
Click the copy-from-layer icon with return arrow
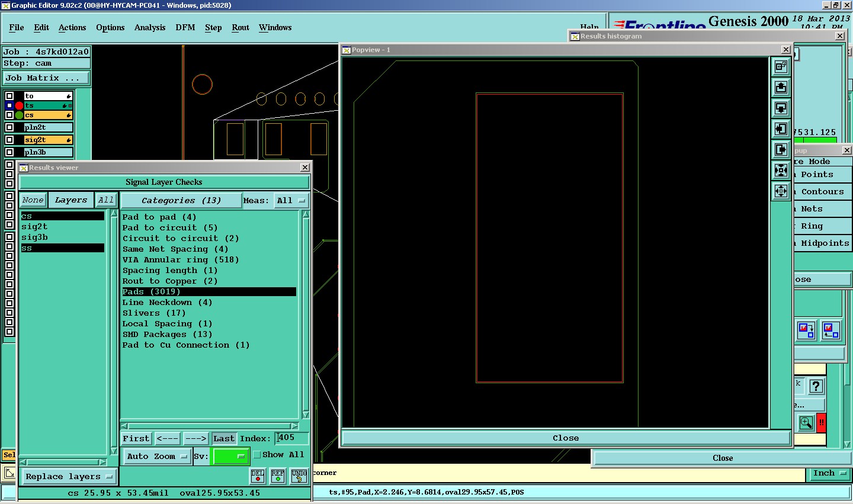(830, 330)
